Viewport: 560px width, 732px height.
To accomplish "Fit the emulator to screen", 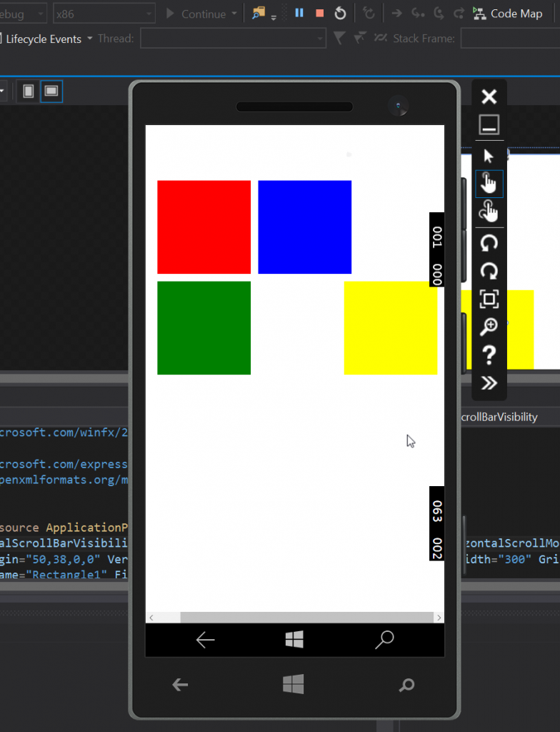I will pos(489,299).
